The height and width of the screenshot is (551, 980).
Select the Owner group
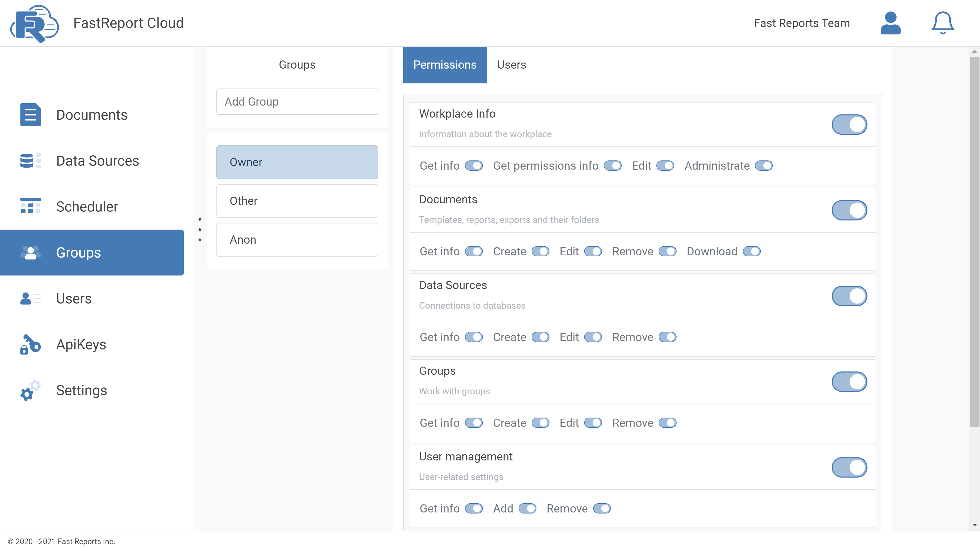tap(297, 162)
